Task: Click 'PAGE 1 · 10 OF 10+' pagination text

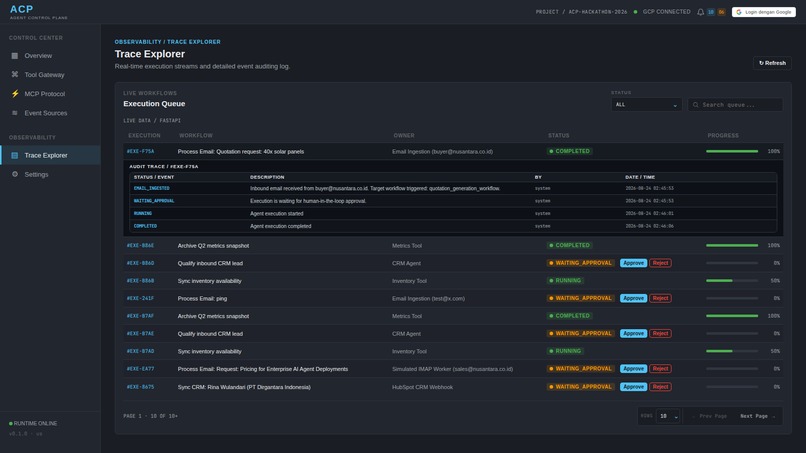Action: [x=151, y=416]
